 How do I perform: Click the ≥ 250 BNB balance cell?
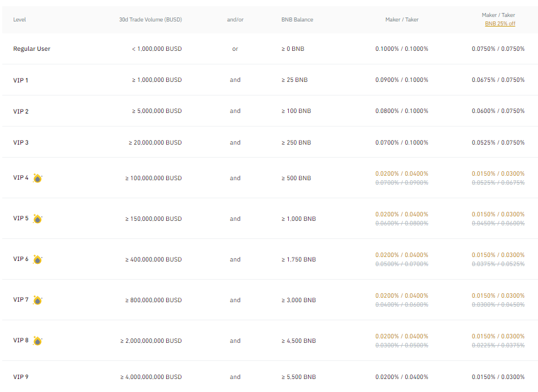(x=297, y=142)
